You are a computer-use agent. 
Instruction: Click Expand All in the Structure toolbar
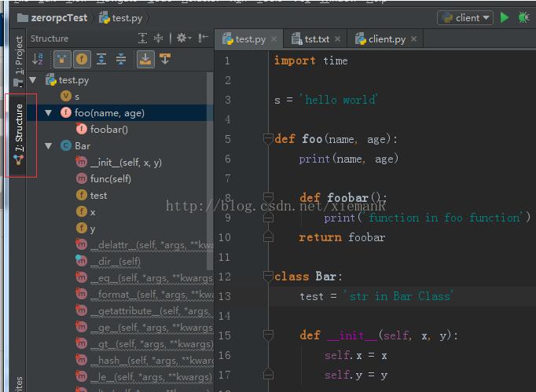101,59
